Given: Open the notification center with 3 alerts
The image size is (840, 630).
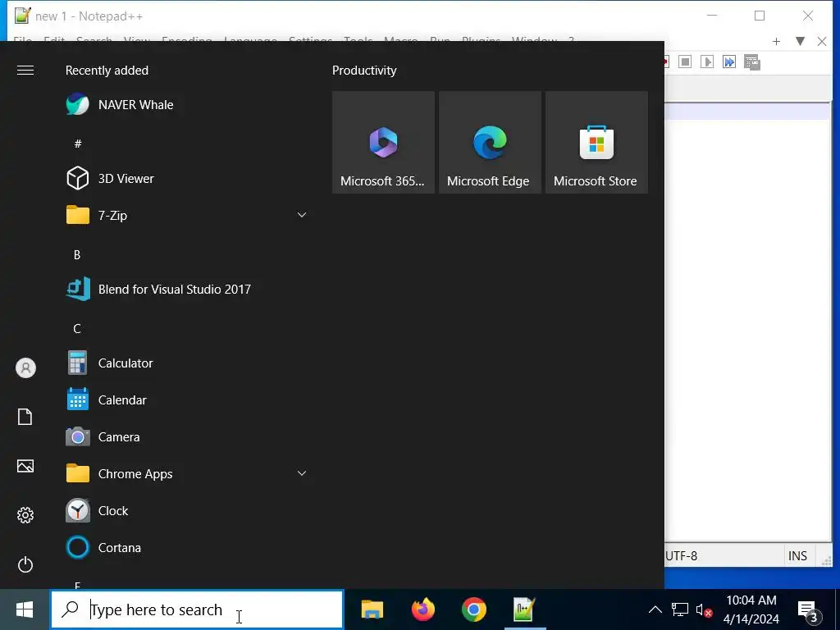Looking at the screenshot, I should click(808, 610).
